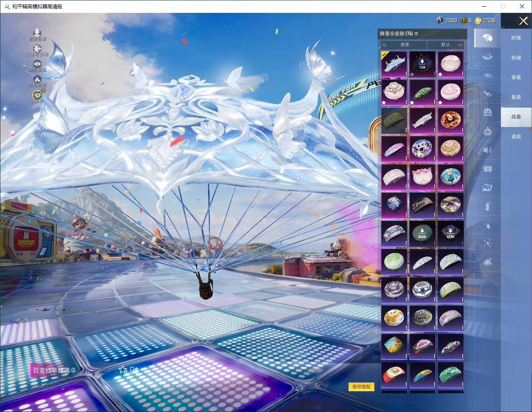The height and width of the screenshot is (412, 532).
Task: Select the rainbow striped glider parachute
Action: [x=422, y=375]
